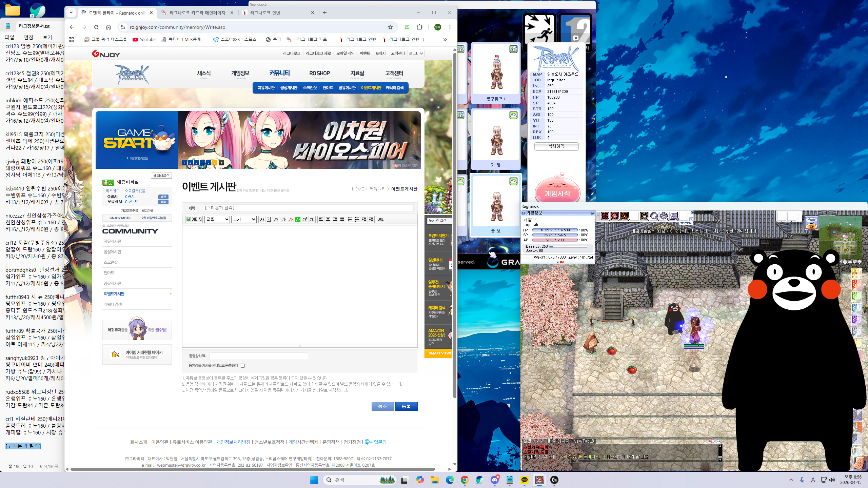Viewport: 868px width, 488px height.
Task: Pick the green text background color swatch
Action: (297, 219)
